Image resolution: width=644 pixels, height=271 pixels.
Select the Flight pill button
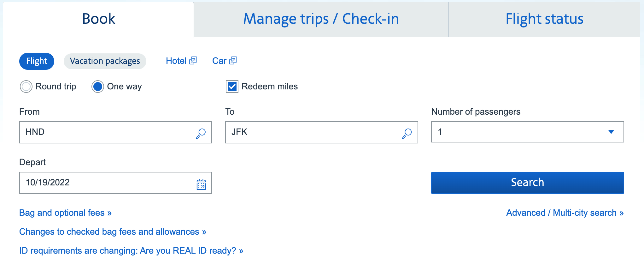coord(37,61)
